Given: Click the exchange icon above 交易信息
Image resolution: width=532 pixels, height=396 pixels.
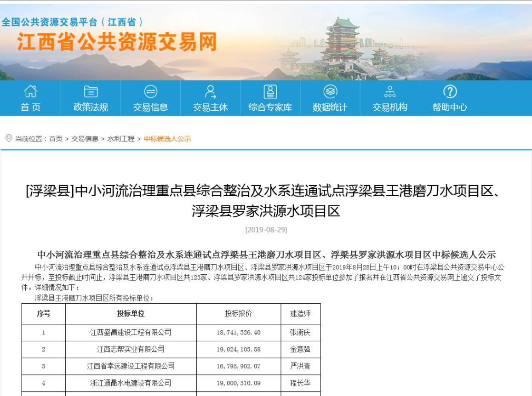Looking at the screenshot, I should [x=150, y=91].
